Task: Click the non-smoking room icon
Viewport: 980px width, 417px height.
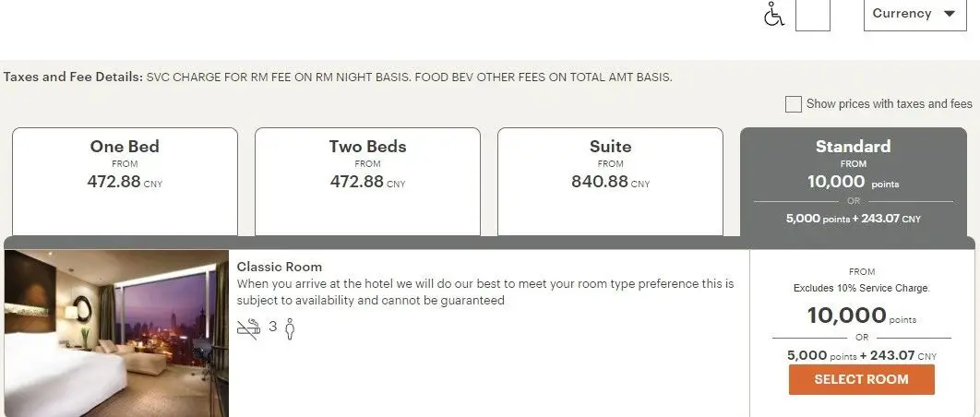Action: tap(248, 328)
